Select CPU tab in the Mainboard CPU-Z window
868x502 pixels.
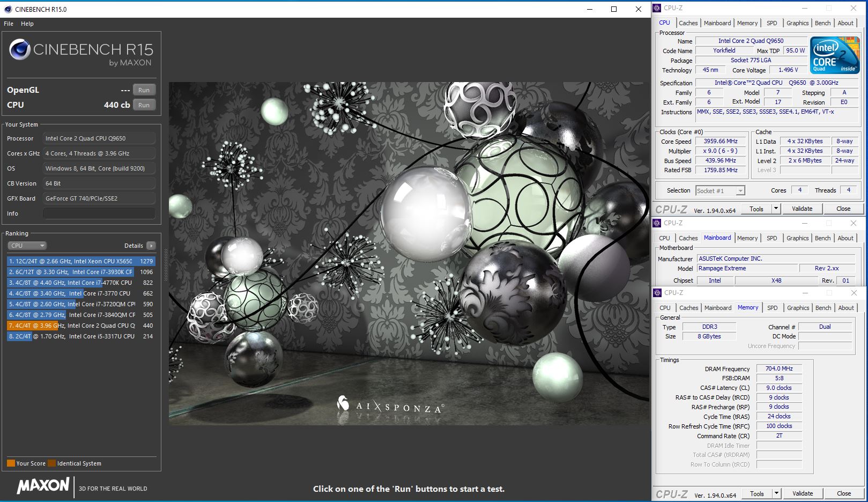click(664, 238)
